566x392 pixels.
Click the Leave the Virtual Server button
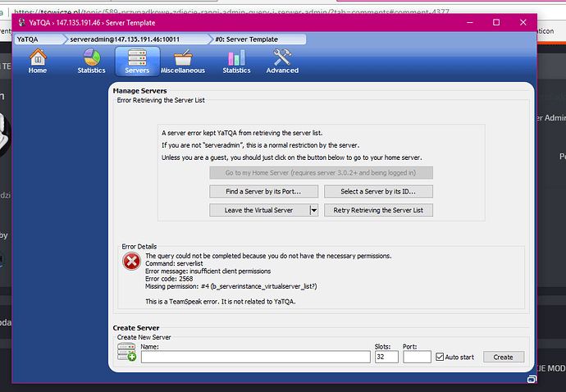coord(258,210)
